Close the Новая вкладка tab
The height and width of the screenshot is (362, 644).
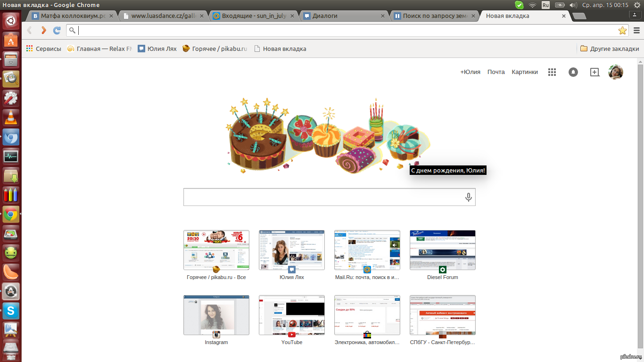(x=564, y=16)
